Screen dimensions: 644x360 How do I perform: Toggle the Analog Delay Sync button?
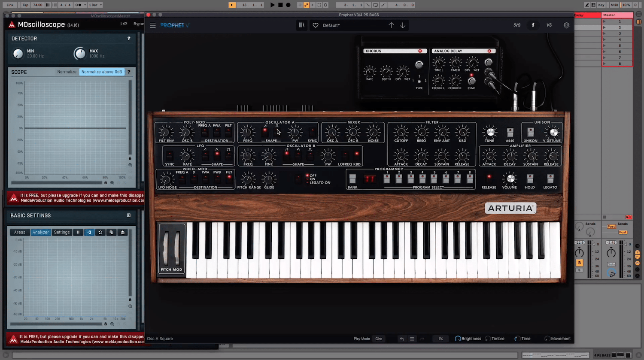click(x=471, y=81)
